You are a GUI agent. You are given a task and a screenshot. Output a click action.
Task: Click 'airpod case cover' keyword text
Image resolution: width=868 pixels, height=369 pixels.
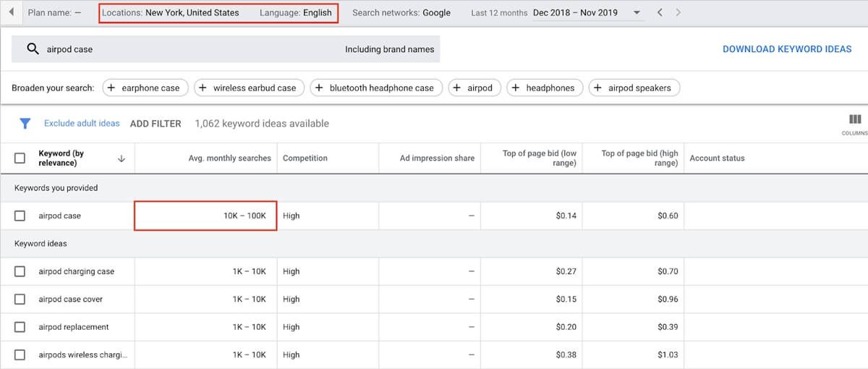(71, 299)
